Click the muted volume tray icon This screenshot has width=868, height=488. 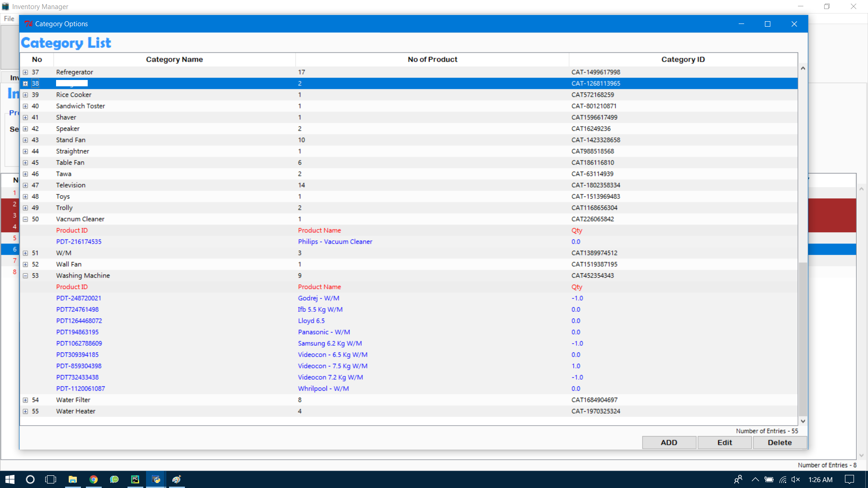[796, 479]
